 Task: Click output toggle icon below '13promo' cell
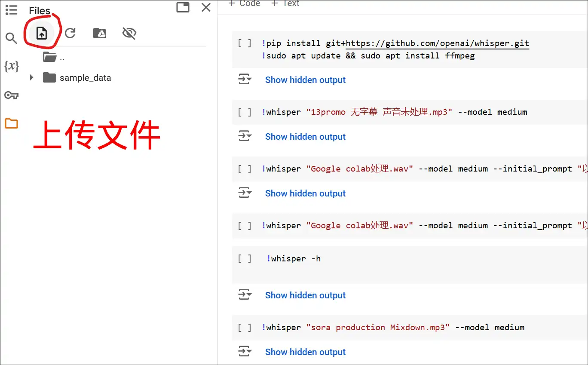point(245,136)
